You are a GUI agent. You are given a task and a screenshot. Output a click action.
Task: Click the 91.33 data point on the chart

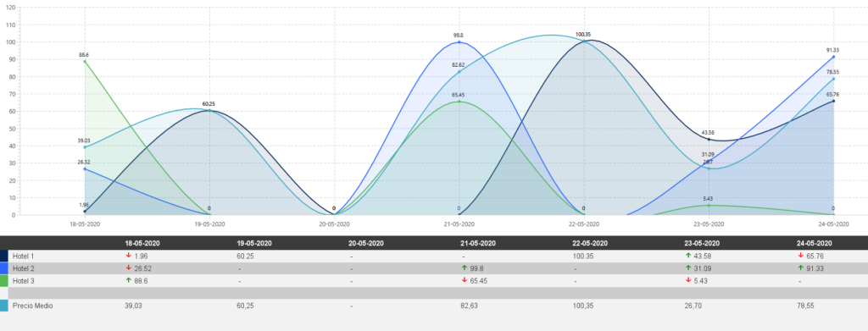tap(833, 57)
